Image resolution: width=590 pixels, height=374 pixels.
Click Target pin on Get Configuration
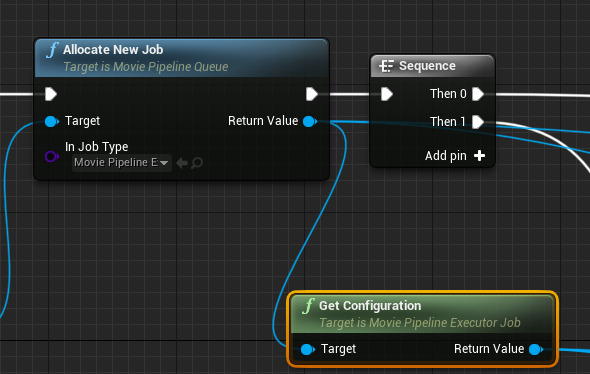tap(307, 350)
